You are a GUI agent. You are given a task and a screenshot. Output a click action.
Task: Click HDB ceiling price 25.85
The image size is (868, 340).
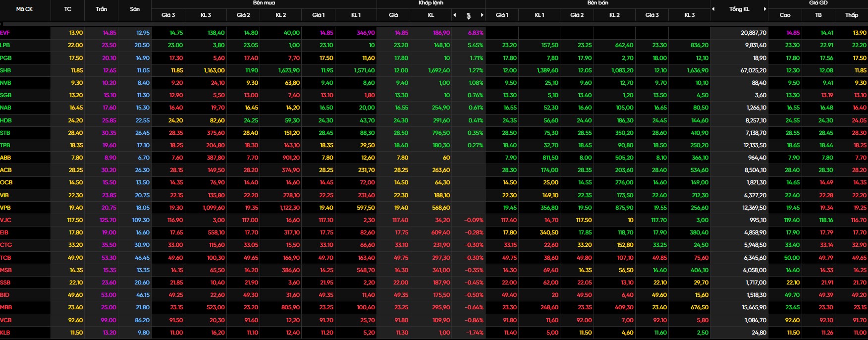click(x=109, y=120)
